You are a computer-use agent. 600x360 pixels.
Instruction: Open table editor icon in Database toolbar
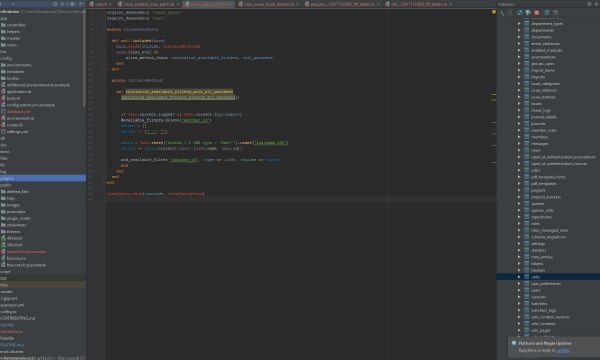pyautogui.click(x=547, y=13)
